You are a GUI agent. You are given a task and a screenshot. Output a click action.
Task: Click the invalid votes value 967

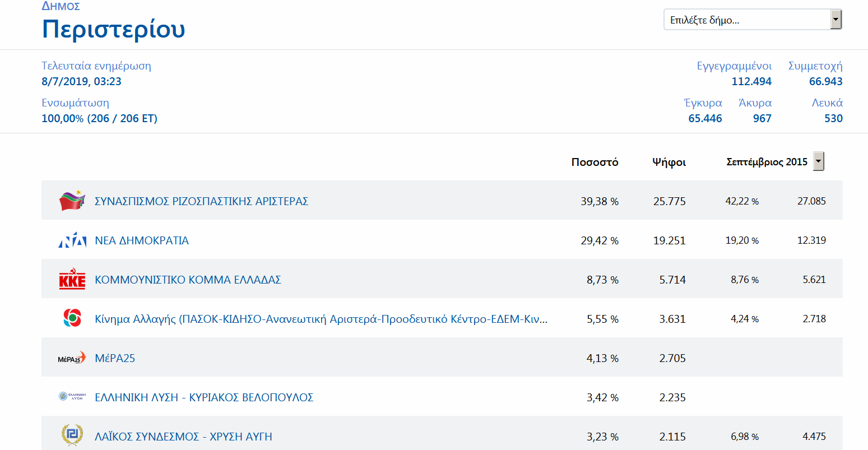[762, 118]
